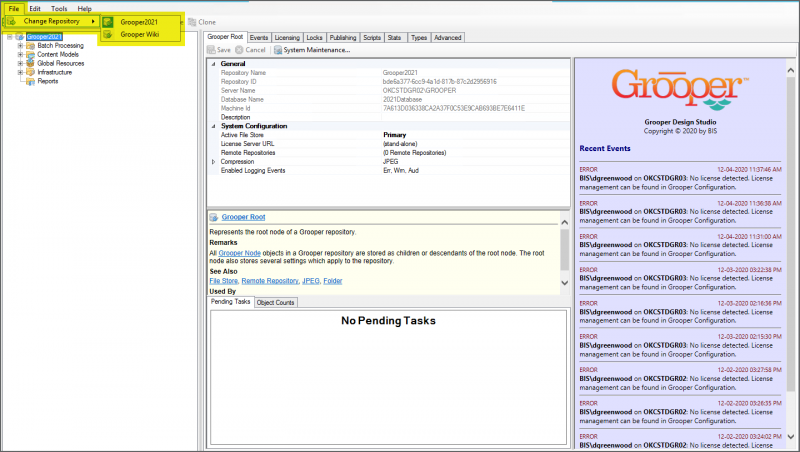Click the Reports node icon

click(x=31, y=82)
